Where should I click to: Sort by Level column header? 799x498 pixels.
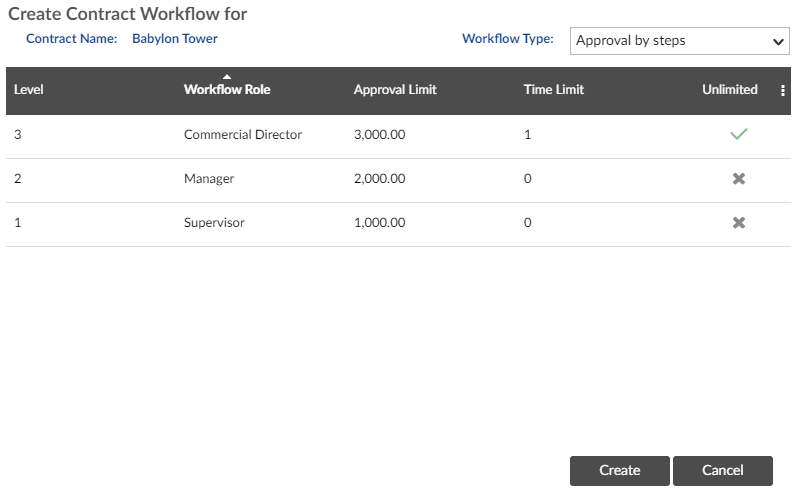[x=29, y=90]
